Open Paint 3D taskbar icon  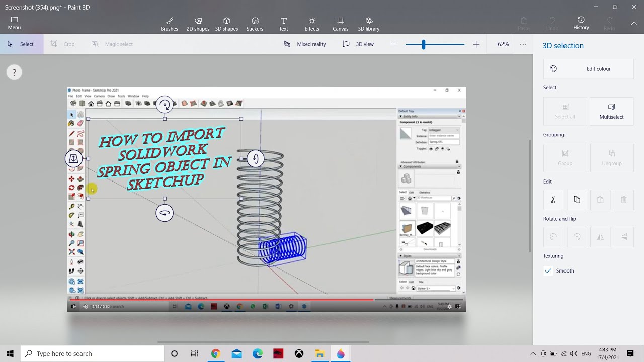[341, 353]
